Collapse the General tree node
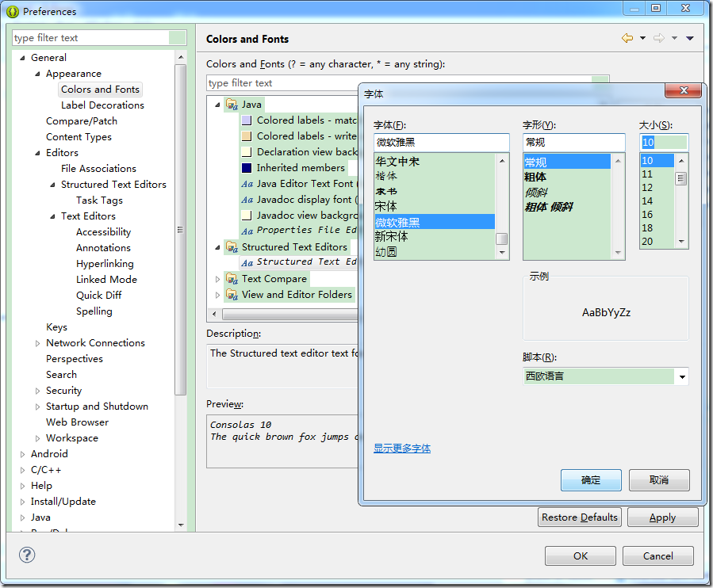 22,58
